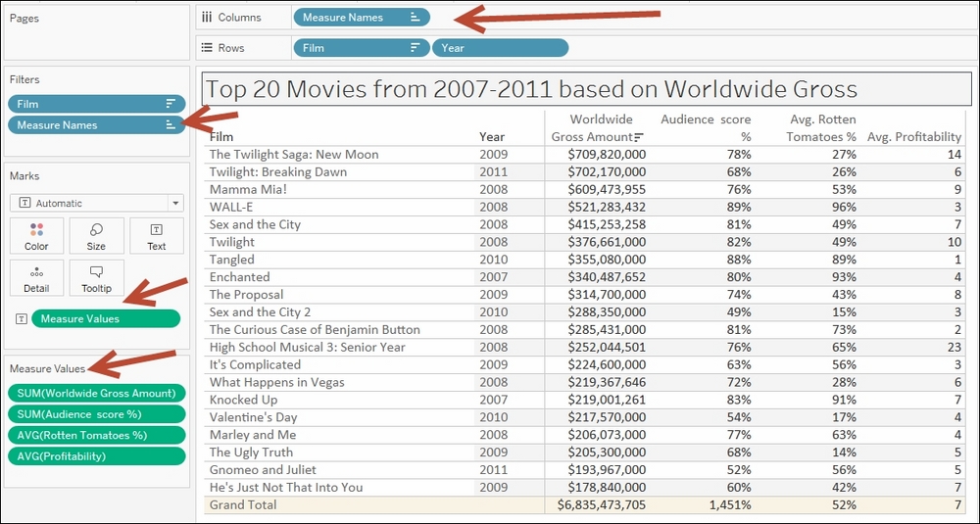The width and height of the screenshot is (980, 524).
Task: Select the Valentine's Day film label
Action: pos(253,416)
